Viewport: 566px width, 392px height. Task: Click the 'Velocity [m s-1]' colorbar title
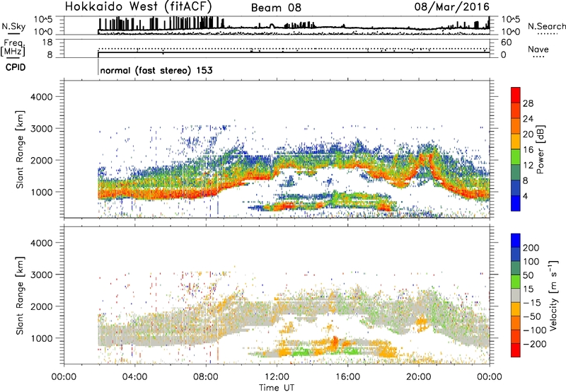point(554,295)
